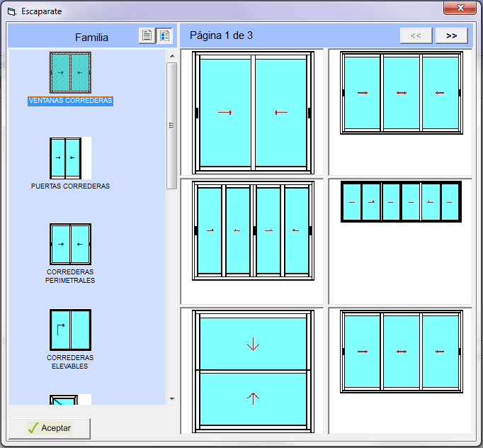This screenshot has width=483, height=448.
Task: Choose the Correderas Elevables icon
Action: pos(70,330)
